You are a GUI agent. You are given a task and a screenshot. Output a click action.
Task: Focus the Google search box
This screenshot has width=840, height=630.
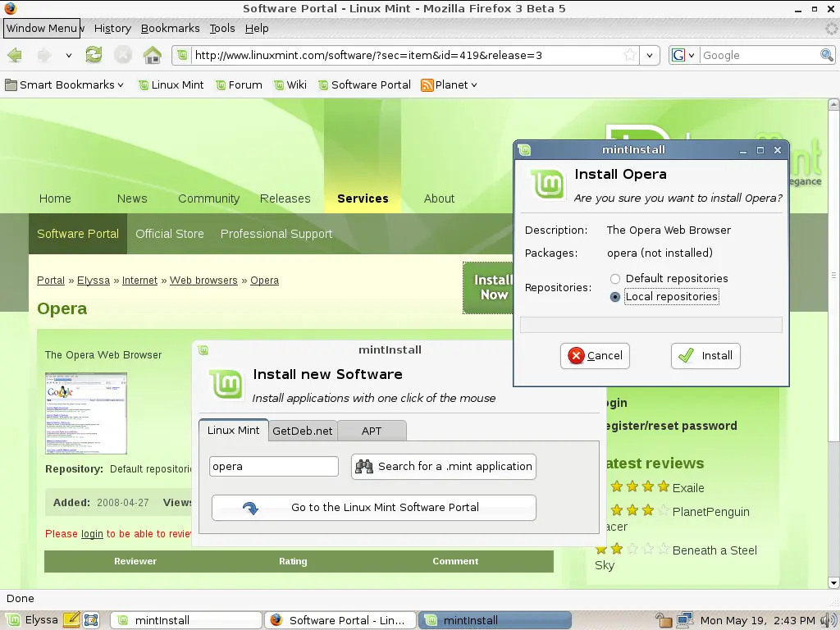click(760, 55)
